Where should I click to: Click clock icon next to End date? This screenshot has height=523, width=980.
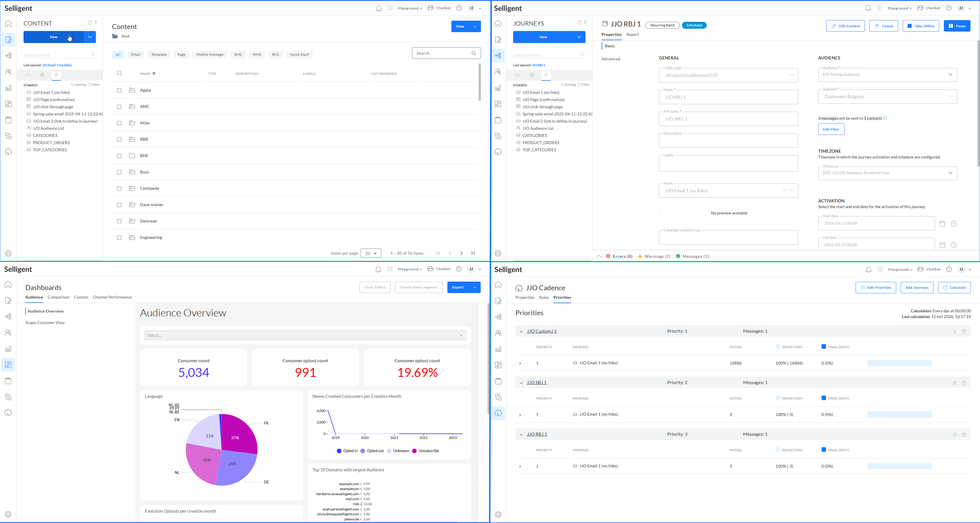(x=953, y=245)
